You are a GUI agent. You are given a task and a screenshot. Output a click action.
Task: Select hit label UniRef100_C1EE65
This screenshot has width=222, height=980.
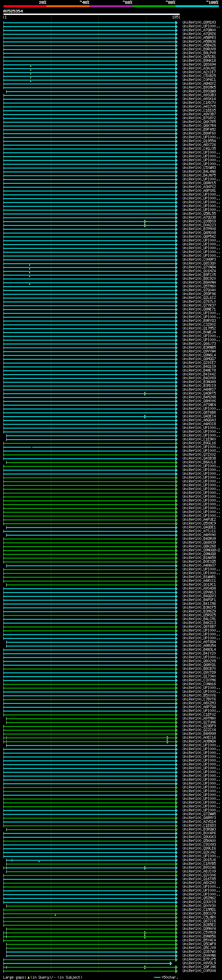pos(199,110)
